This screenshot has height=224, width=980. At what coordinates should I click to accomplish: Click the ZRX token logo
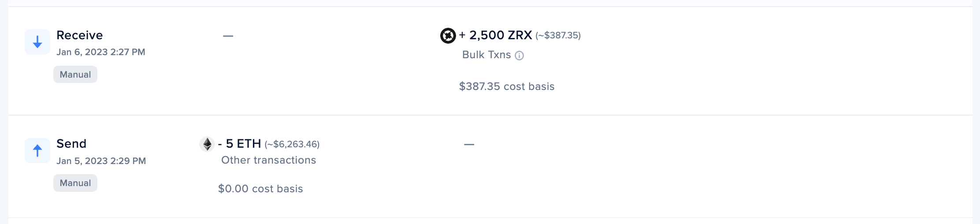tap(448, 35)
